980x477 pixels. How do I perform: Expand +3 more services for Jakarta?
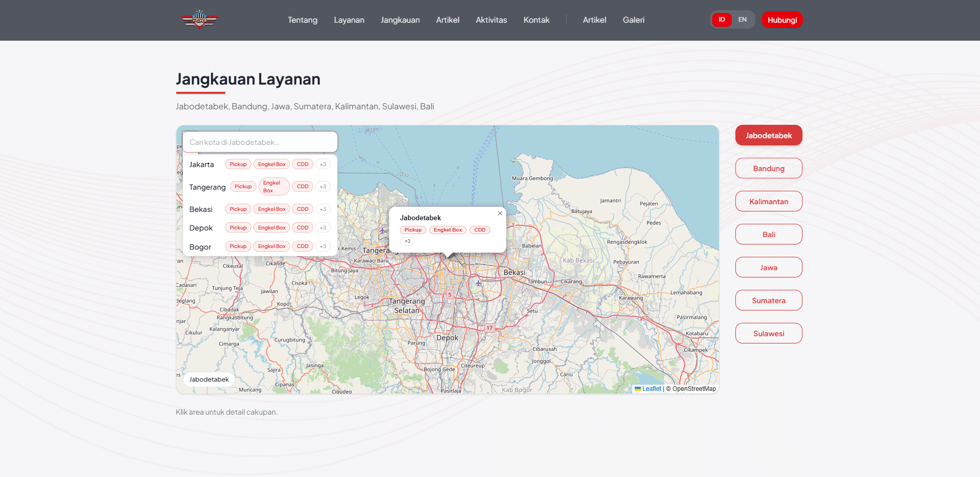[323, 165]
